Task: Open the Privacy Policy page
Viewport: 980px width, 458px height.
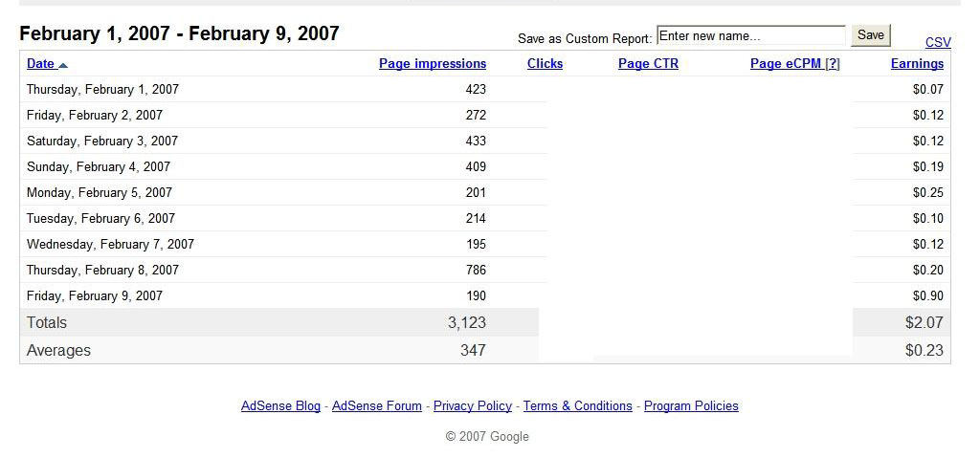Action: [x=473, y=406]
